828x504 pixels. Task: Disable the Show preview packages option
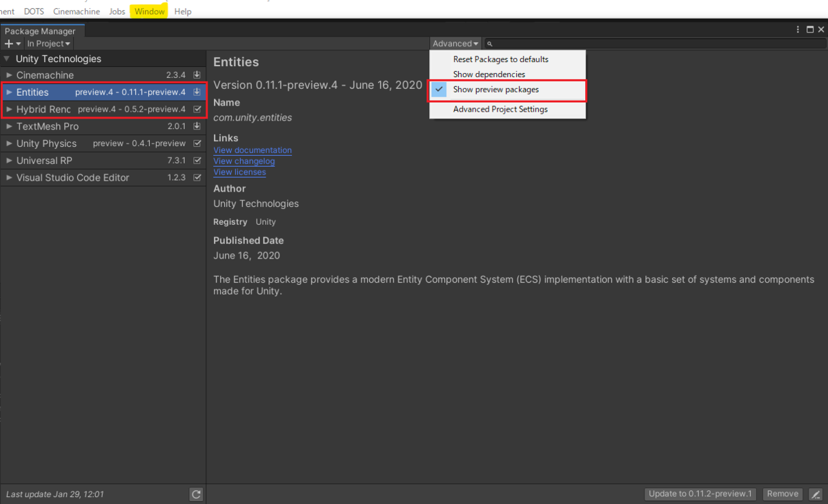(x=507, y=90)
